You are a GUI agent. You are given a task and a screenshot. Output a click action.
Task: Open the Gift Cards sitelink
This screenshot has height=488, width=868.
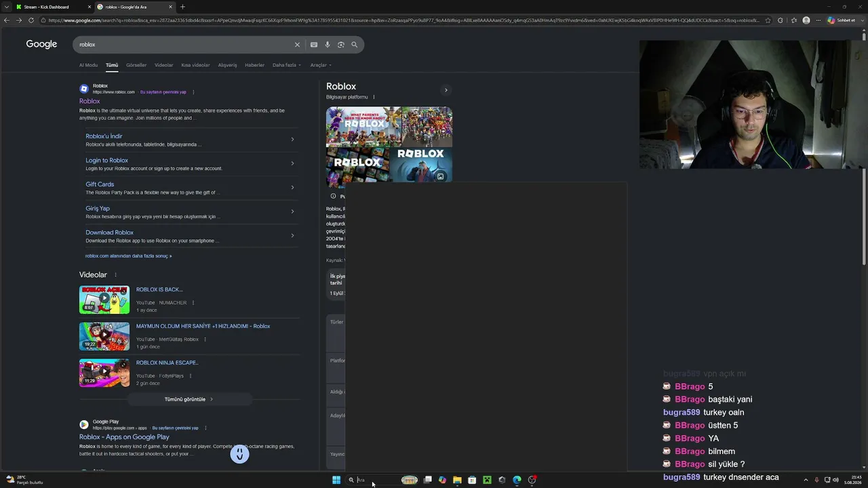point(100,184)
